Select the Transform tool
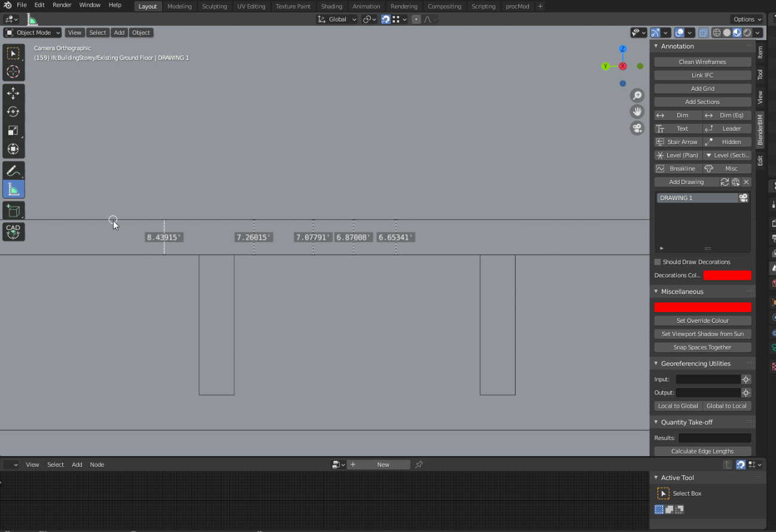The height and width of the screenshot is (532, 776). pos(13,149)
